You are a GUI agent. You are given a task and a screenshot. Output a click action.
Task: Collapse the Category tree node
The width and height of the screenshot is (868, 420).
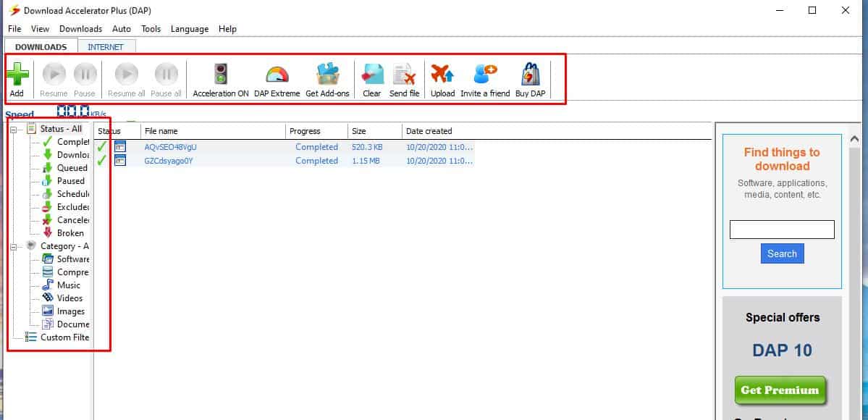pyautogui.click(x=13, y=246)
